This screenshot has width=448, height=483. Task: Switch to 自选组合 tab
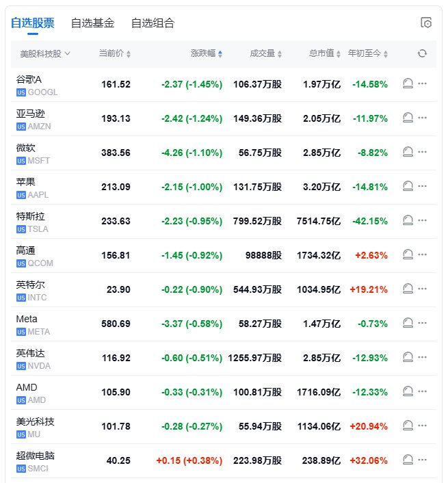[x=153, y=23]
